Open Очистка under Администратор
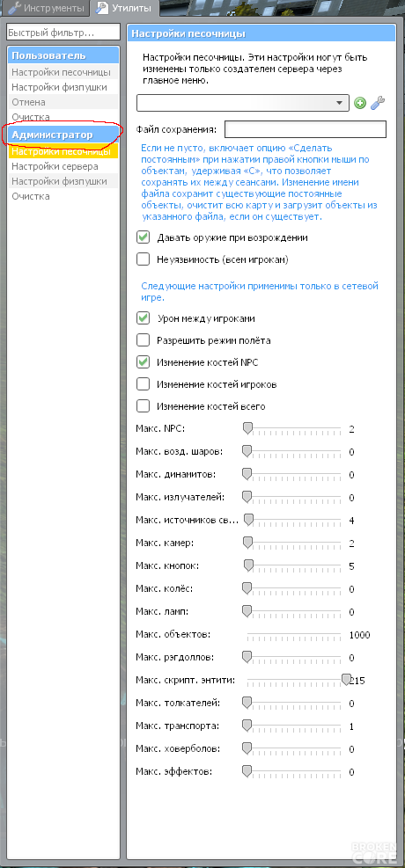 63,196
